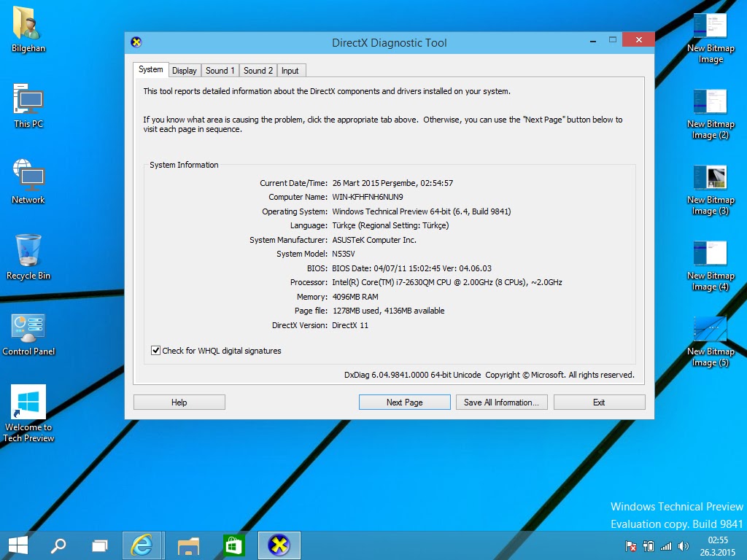Click the Intel Core i7-2630QM processor value
Image resolution: width=747 pixels, height=560 pixels.
[x=447, y=282]
